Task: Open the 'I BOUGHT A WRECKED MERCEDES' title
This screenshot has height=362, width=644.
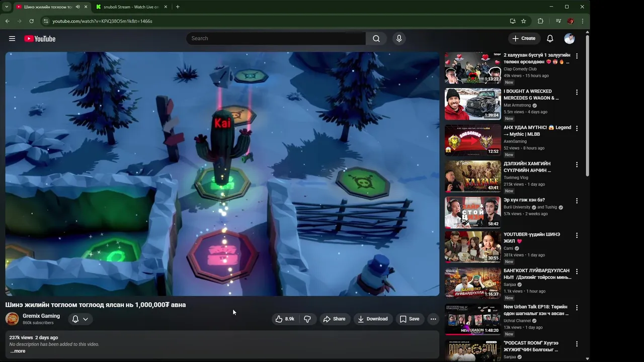Action: tap(531, 95)
